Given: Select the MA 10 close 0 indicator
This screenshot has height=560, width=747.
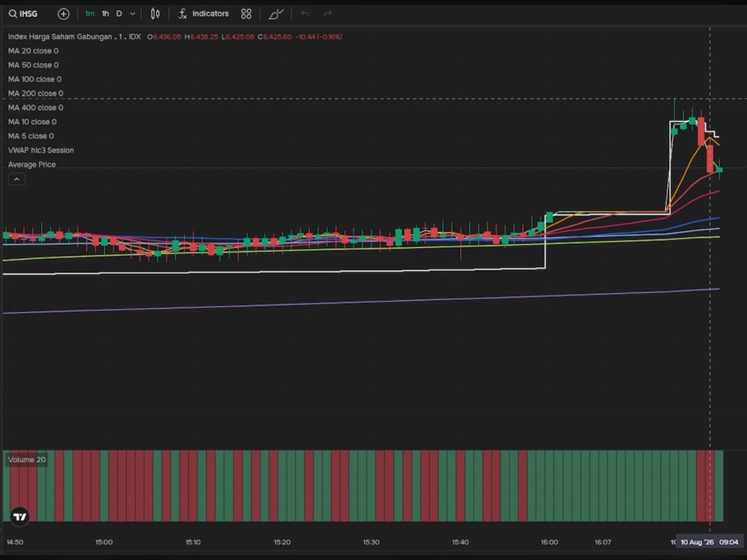Looking at the screenshot, I should click(x=32, y=122).
